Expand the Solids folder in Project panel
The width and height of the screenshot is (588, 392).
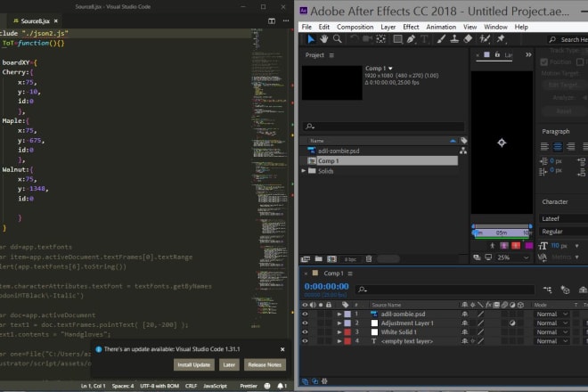point(304,171)
